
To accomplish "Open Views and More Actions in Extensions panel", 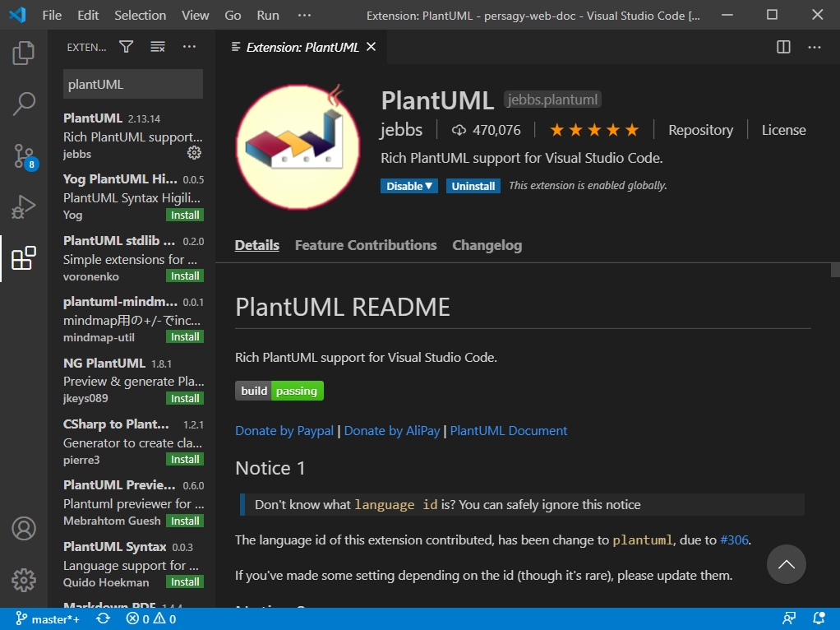I will click(x=189, y=47).
